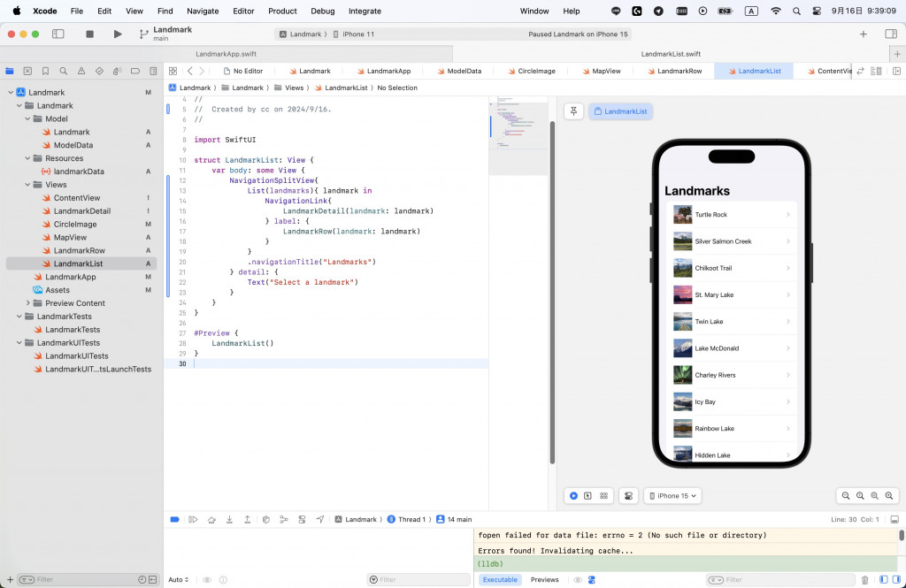
Task: Go forward in editor history
Action: (202, 71)
